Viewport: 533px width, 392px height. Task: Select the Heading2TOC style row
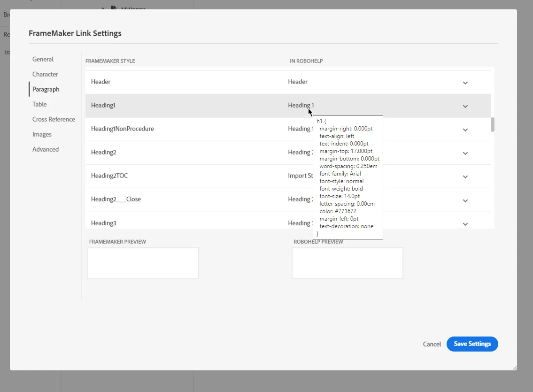coord(288,176)
